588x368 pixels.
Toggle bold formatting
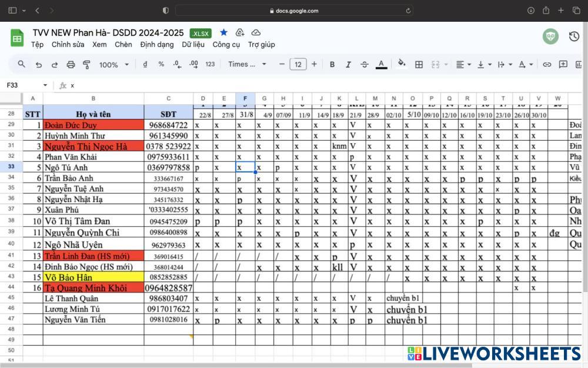click(332, 64)
